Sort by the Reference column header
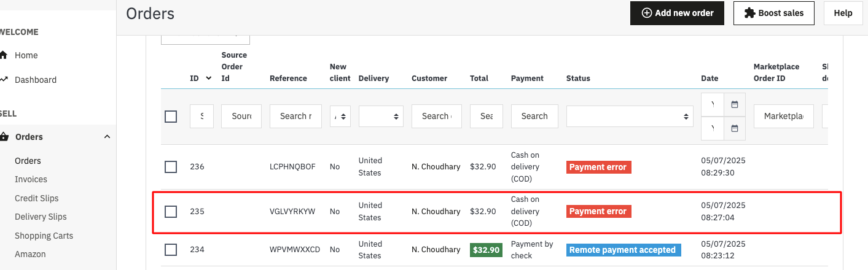 click(x=288, y=78)
